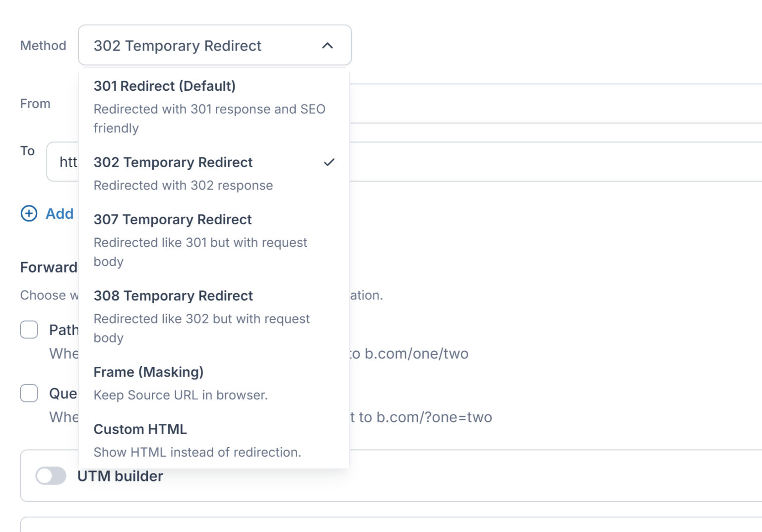Screen dimensions: 762x532
Task: Click the checkmark beside 302 Temporary Redirect
Action: coord(329,161)
